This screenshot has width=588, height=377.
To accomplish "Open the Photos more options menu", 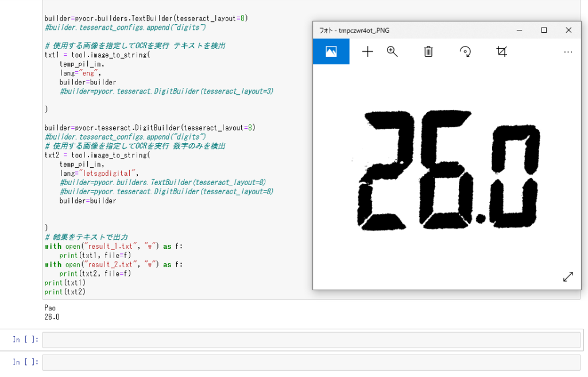I will point(568,52).
